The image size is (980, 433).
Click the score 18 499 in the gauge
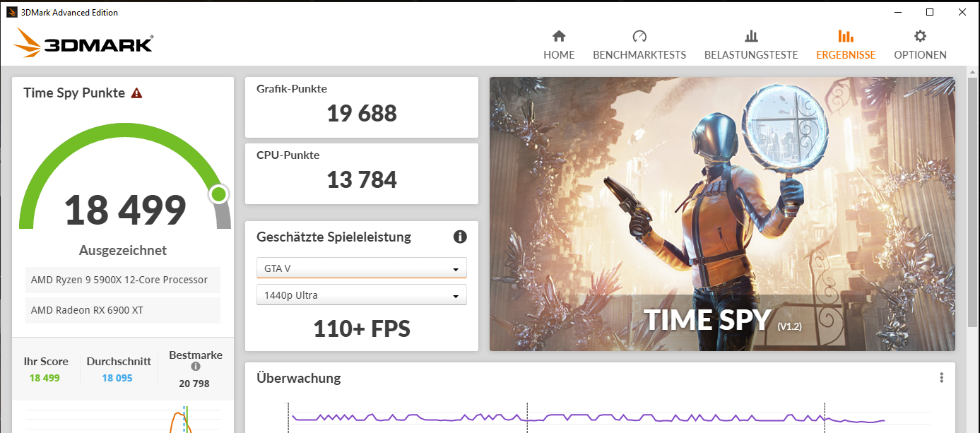point(125,210)
